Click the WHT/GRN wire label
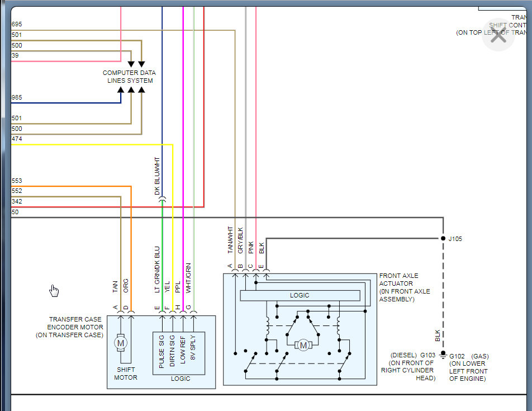Viewport: 532px width, 411px height. pyautogui.click(x=188, y=278)
